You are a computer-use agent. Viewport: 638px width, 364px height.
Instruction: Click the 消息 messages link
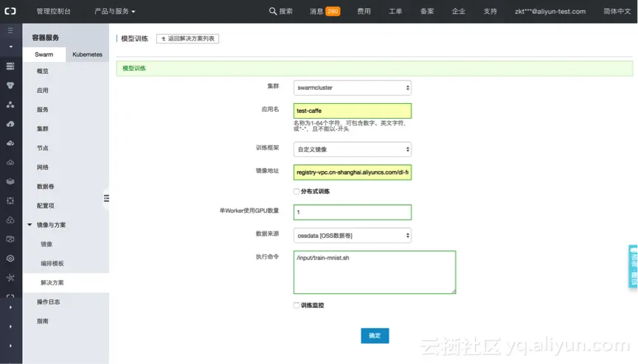click(x=316, y=11)
